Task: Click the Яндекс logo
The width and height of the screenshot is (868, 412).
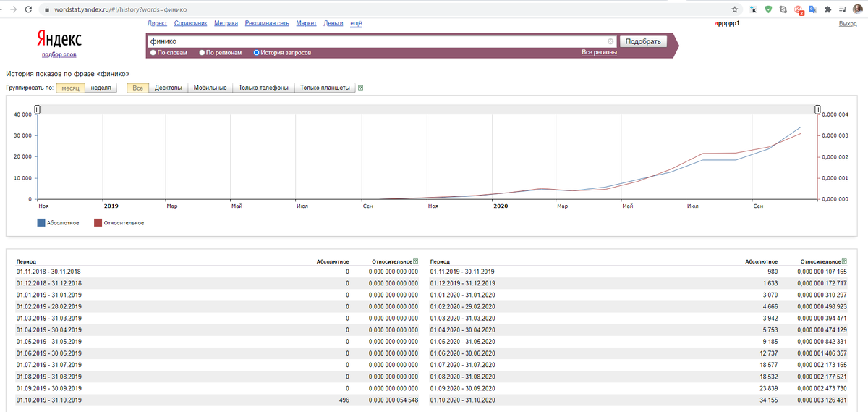Action: point(59,39)
